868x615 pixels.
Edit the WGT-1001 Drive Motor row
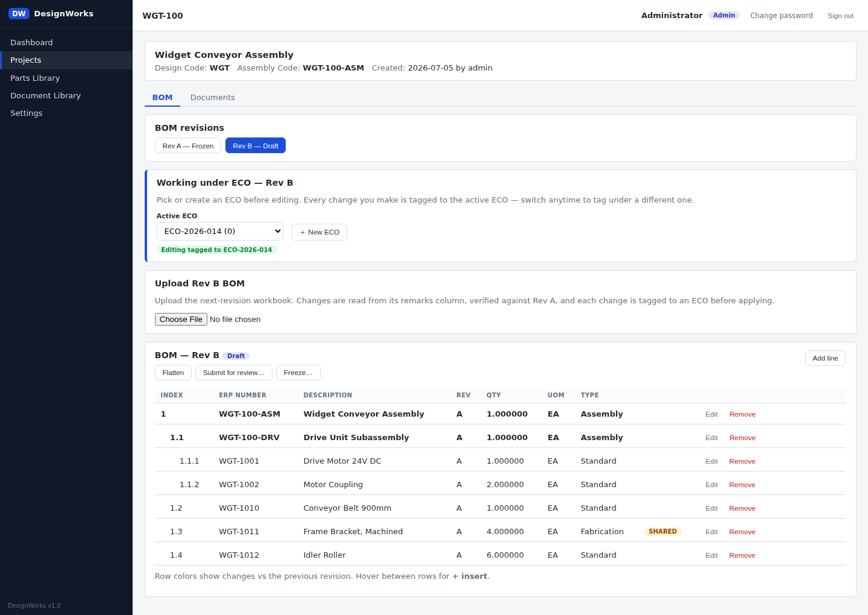click(711, 461)
